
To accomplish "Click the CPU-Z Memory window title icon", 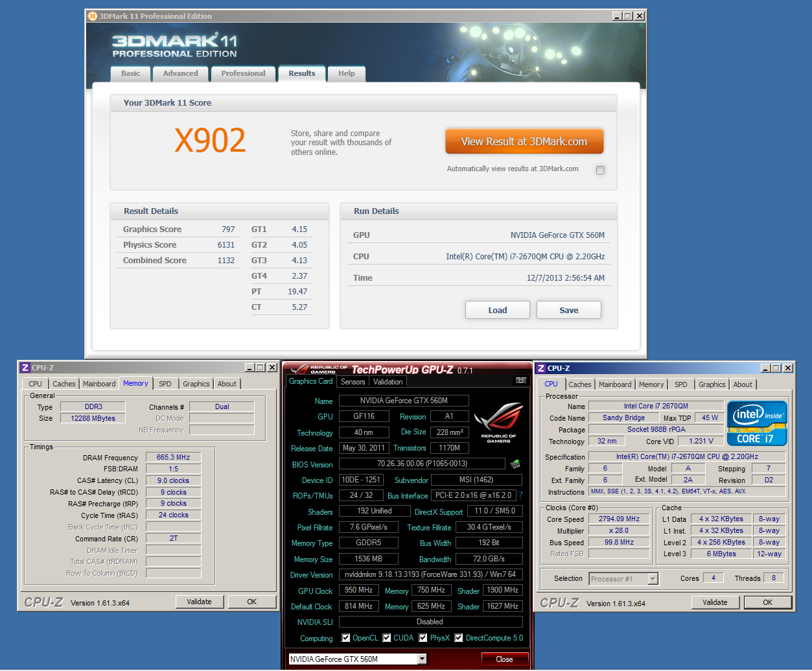I will (x=25, y=368).
